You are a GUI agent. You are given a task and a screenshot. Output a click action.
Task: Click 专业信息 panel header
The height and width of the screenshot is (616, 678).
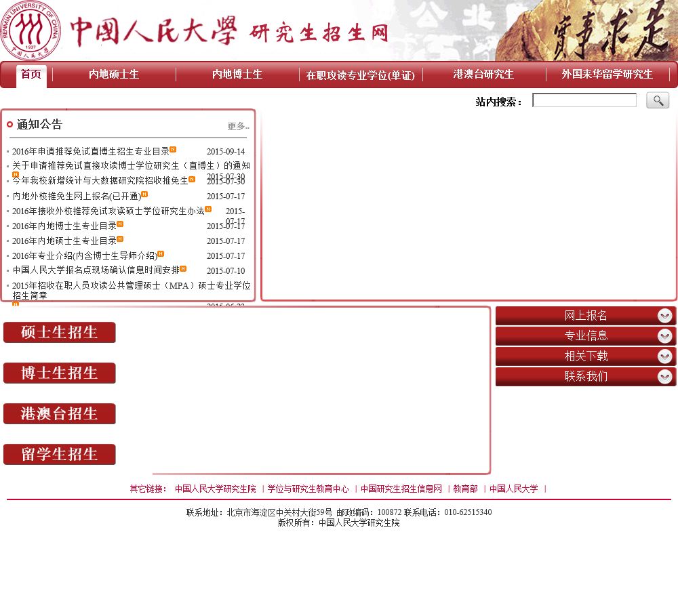coord(586,336)
